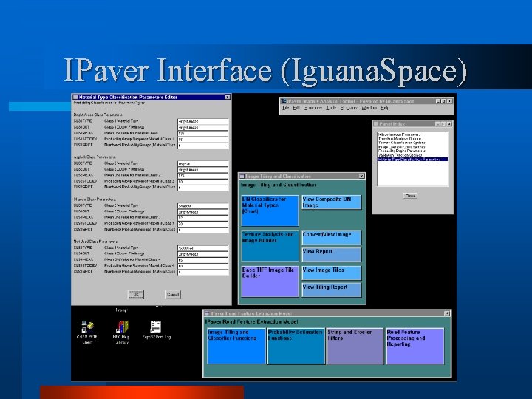Select highlighted Material Type Classification Parameters entry

click(412, 159)
